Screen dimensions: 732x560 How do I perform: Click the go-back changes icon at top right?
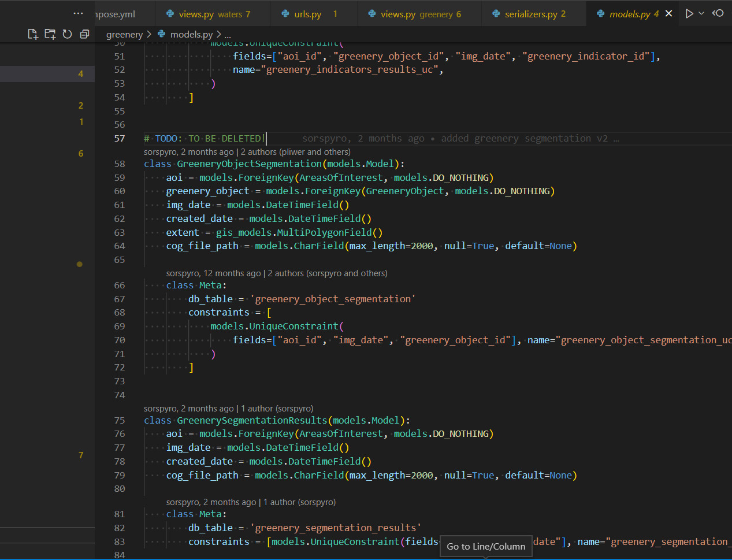[x=718, y=13]
